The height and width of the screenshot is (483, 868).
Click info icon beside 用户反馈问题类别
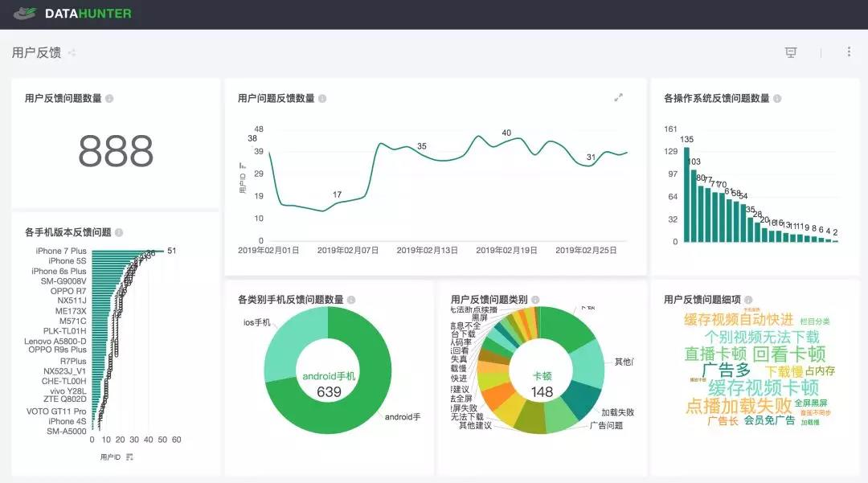535,300
